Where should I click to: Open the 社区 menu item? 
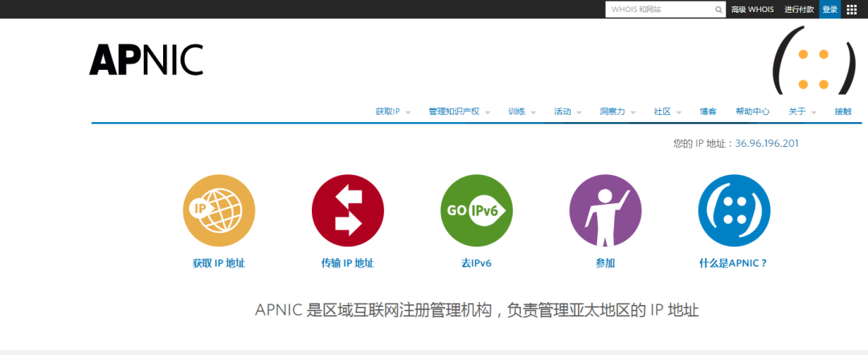(x=662, y=111)
